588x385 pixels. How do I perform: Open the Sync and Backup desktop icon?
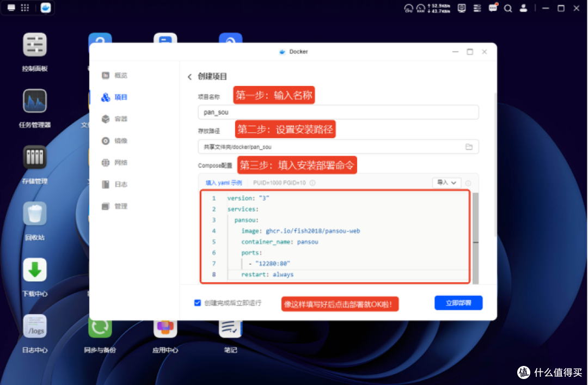[x=100, y=329]
